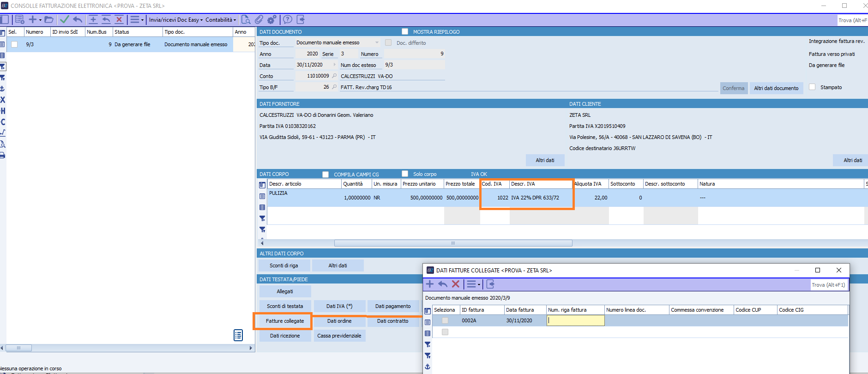Image resolution: width=868 pixels, height=374 pixels.
Task: Click the green checkmark confirm icon in main toolbar
Action: click(x=64, y=19)
